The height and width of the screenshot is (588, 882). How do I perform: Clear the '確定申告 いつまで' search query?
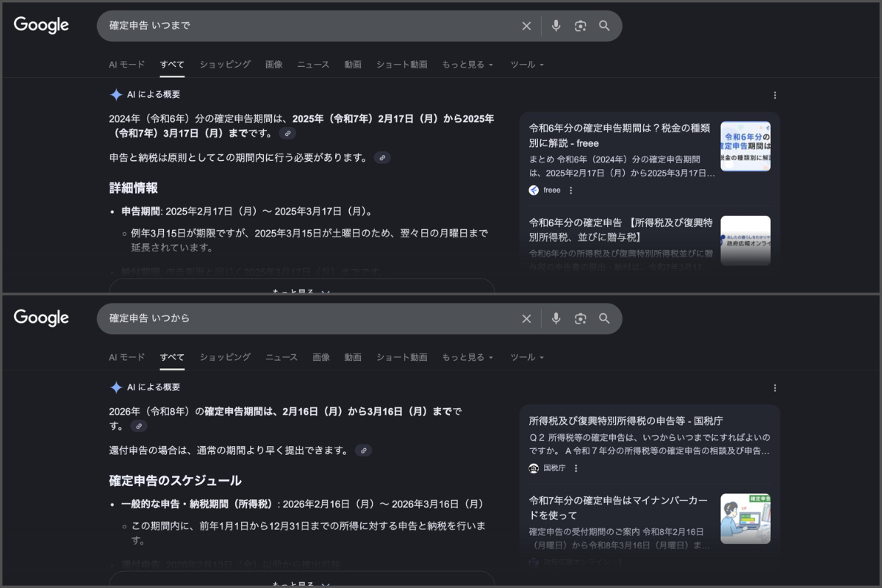pos(526,26)
